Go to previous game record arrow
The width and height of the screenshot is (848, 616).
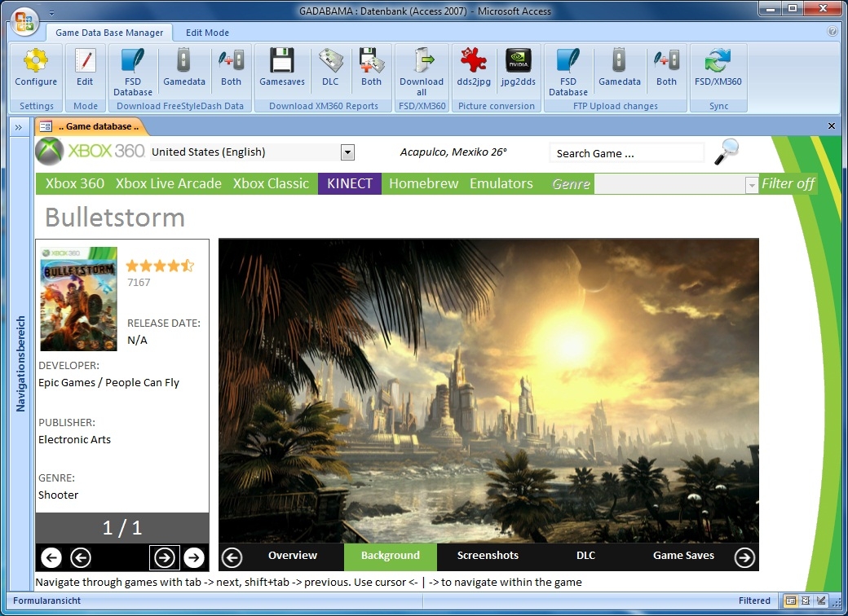81,557
